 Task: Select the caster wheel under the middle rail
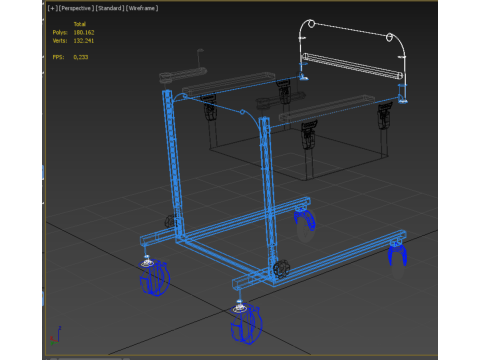(x=305, y=219)
